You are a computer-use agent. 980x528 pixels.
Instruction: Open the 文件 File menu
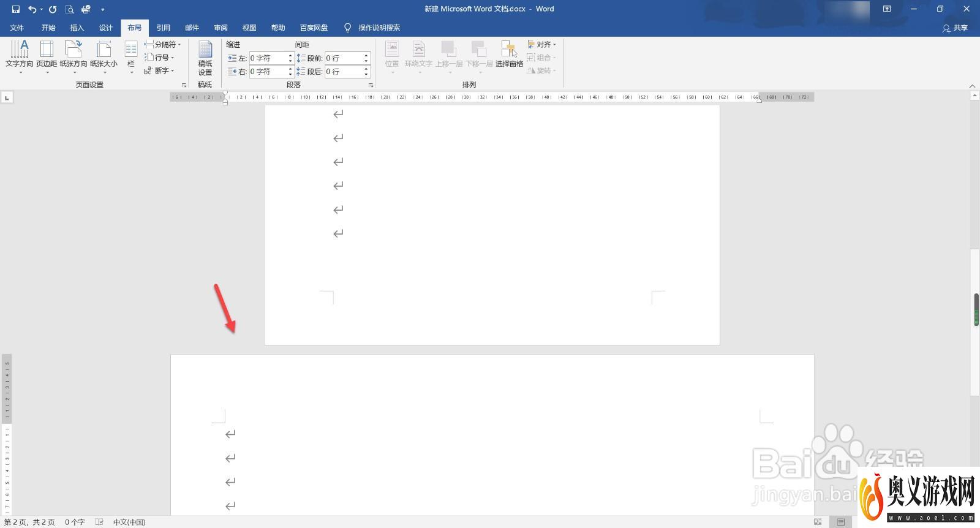point(17,28)
